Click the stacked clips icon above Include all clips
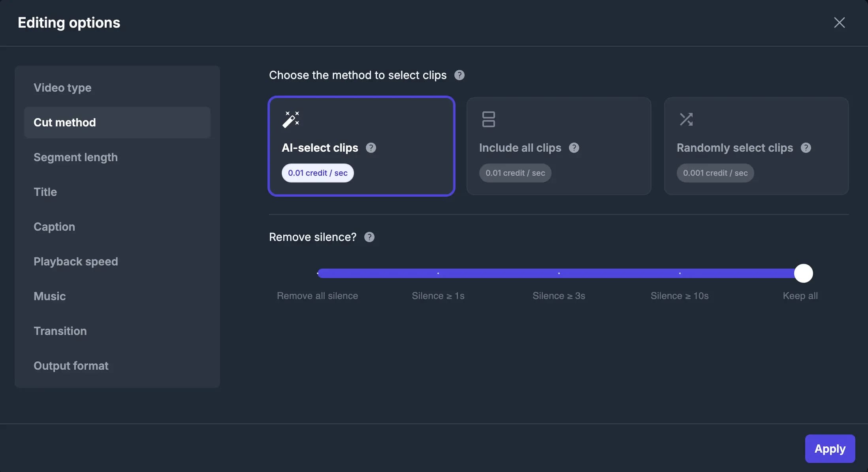 coord(488,119)
